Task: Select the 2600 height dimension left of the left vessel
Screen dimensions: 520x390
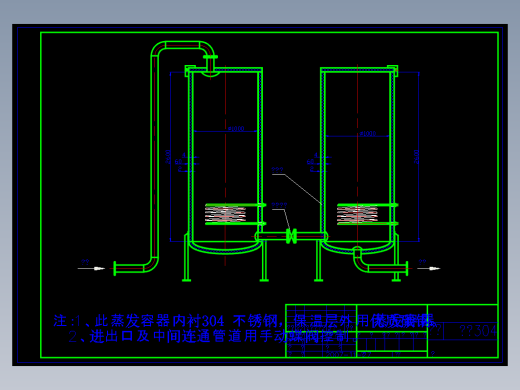Action: [168, 157]
